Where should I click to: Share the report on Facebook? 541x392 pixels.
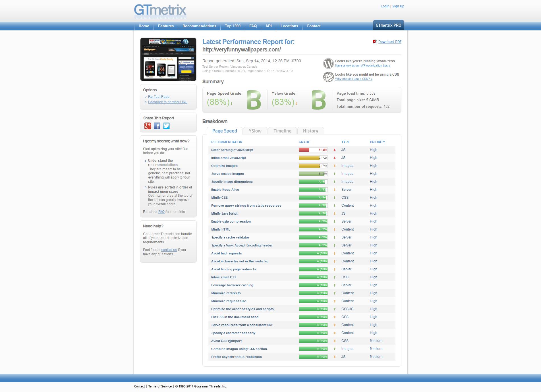[x=157, y=126]
